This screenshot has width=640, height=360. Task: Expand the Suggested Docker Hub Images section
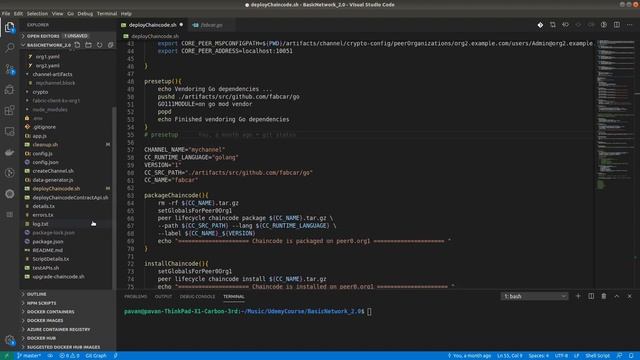click(68, 347)
